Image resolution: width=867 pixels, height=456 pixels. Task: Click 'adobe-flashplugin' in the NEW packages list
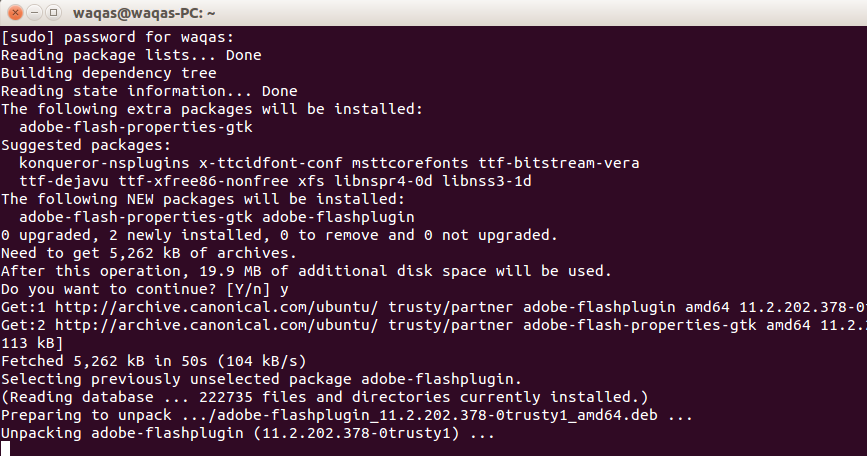click(x=338, y=217)
